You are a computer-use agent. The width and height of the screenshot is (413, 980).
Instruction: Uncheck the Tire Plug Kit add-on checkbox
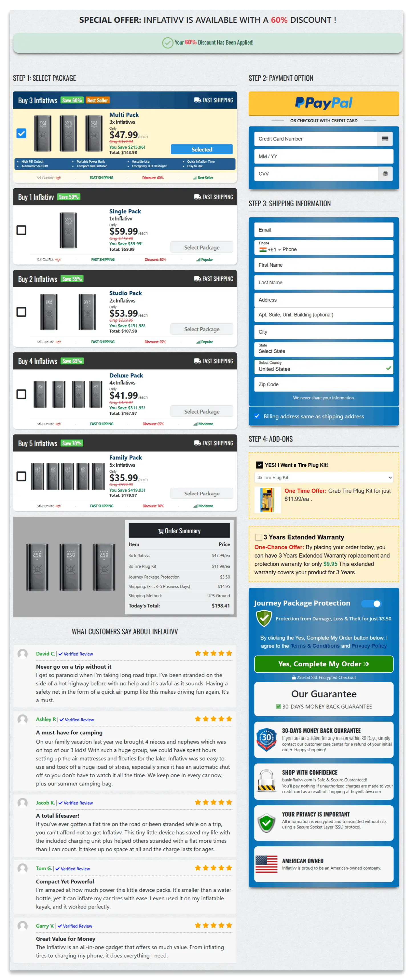[x=260, y=465]
